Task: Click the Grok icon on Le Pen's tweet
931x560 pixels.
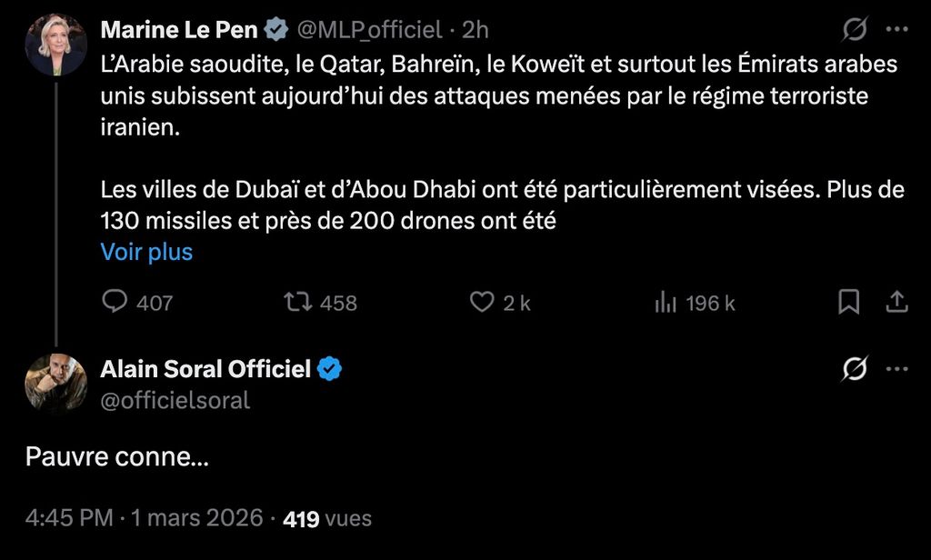Action: (x=854, y=30)
